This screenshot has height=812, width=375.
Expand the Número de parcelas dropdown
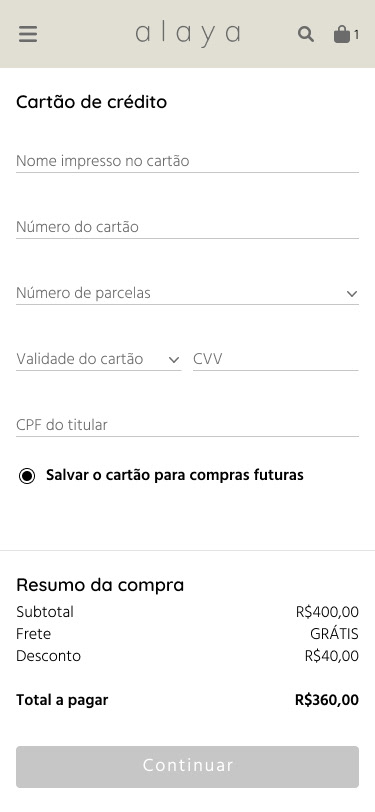click(187, 293)
